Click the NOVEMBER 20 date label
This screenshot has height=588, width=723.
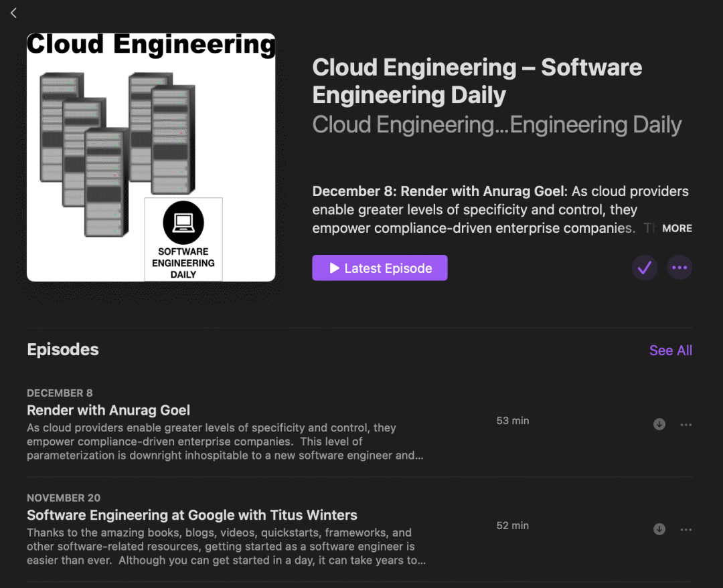tap(64, 498)
